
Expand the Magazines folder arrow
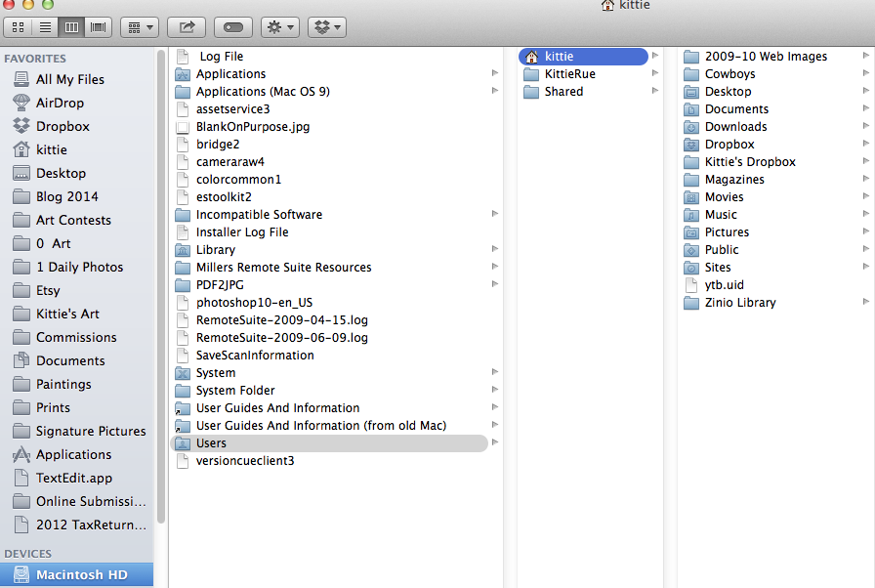pos(865,179)
